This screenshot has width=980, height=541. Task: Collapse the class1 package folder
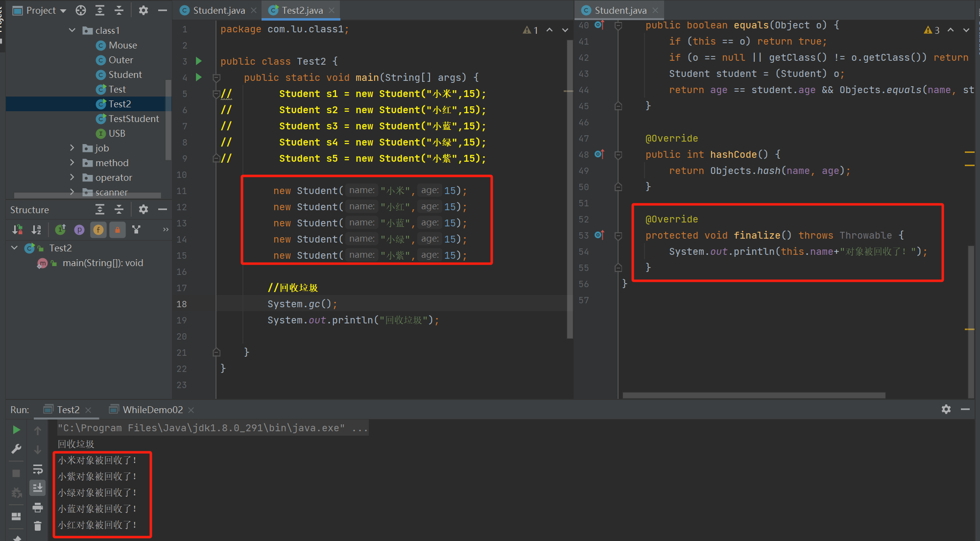[72, 30]
